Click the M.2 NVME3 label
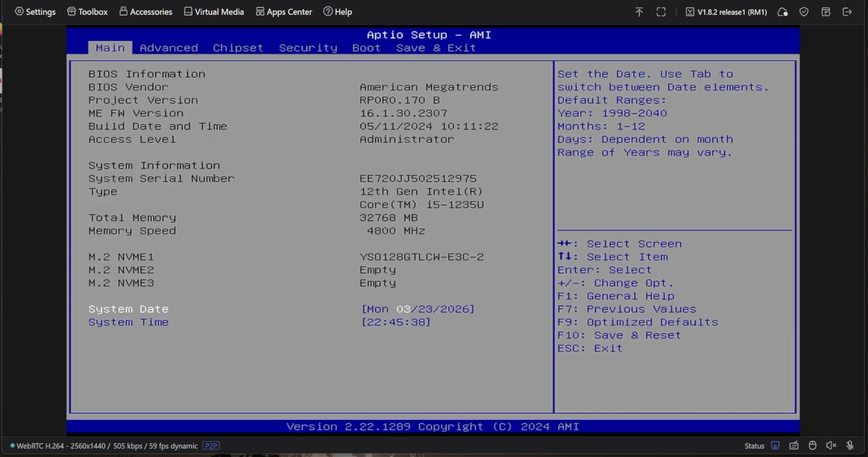The height and width of the screenshot is (457, 868). pos(121,283)
